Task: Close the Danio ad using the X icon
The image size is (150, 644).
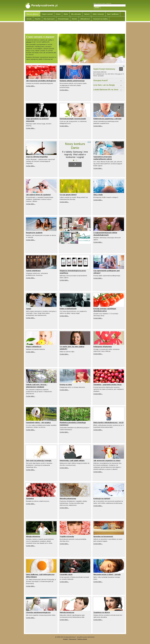Action: [90, 142]
